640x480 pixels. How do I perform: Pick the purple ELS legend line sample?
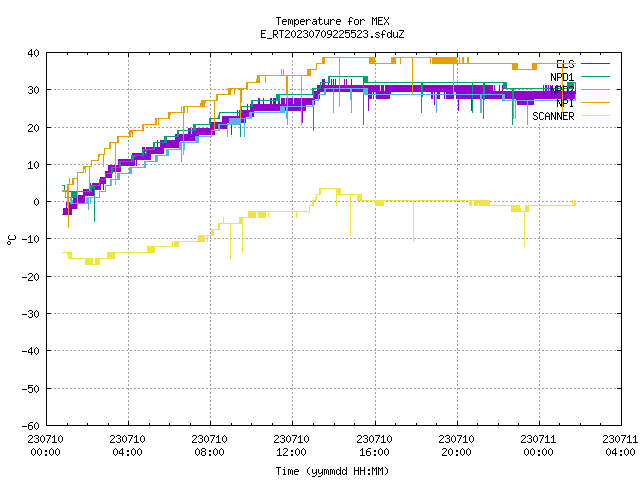click(x=595, y=64)
